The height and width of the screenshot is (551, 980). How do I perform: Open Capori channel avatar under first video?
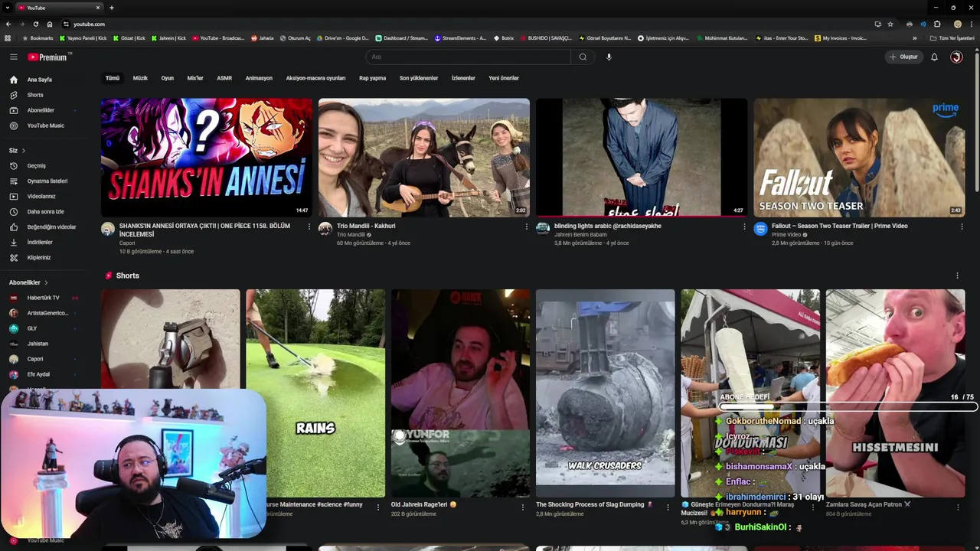[108, 229]
